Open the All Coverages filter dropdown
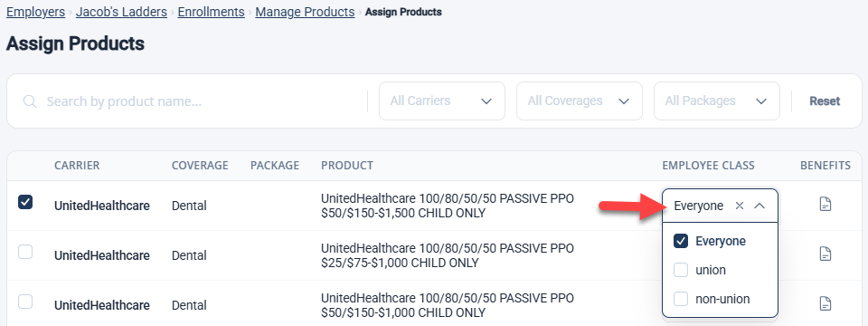 (x=579, y=101)
